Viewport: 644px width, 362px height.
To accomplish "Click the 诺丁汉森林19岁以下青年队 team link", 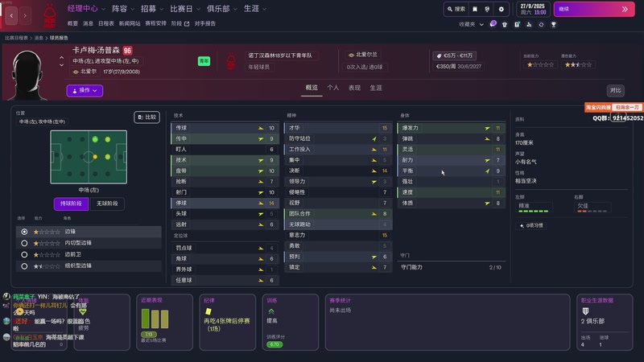I will (x=280, y=56).
